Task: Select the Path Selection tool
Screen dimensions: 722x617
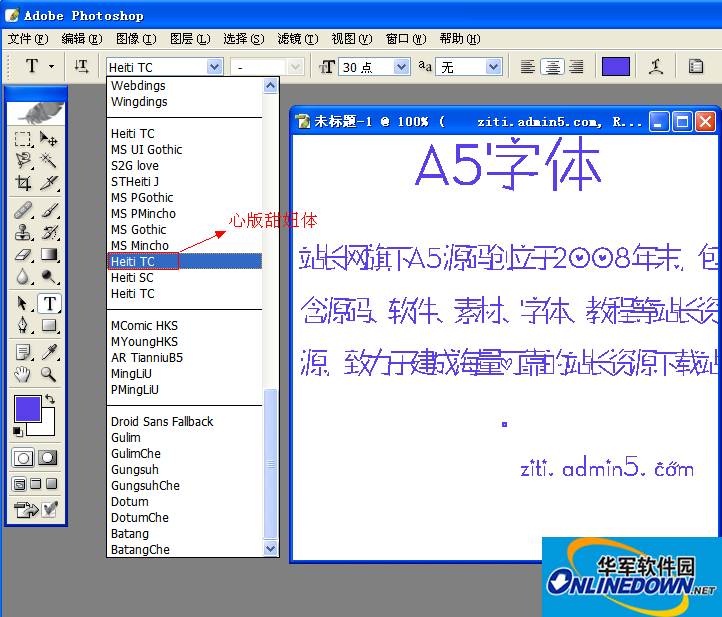Action: (x=22, y=303)
